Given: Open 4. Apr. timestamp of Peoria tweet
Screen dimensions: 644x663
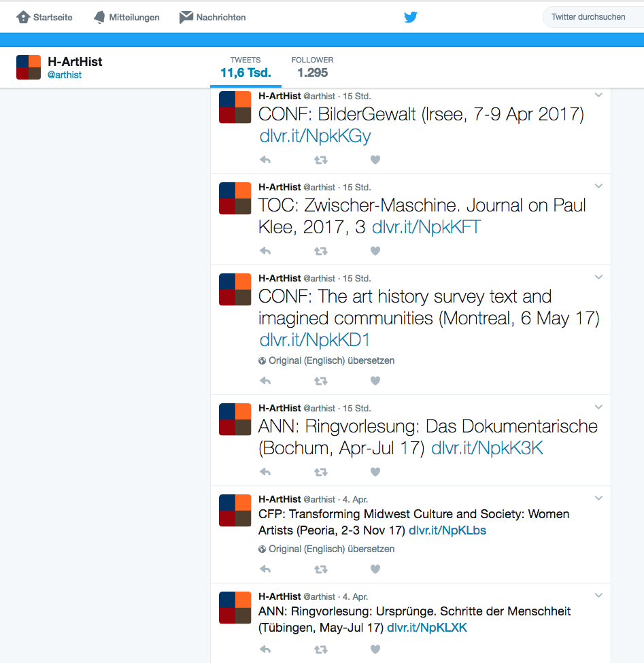Looking at the screenshot, I should click(x=355, y=499).
